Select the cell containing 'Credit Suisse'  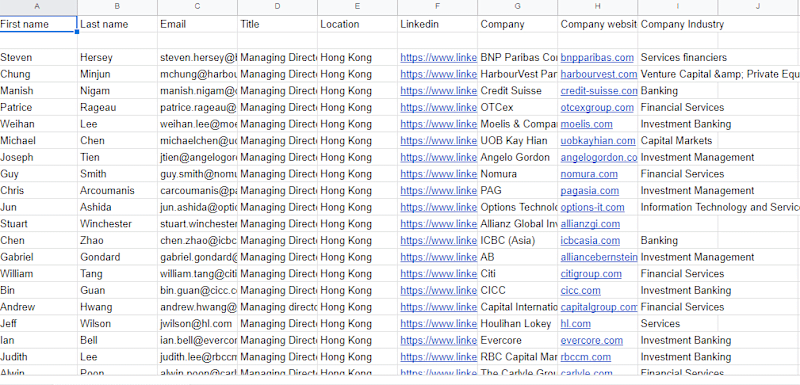(517, 91)
